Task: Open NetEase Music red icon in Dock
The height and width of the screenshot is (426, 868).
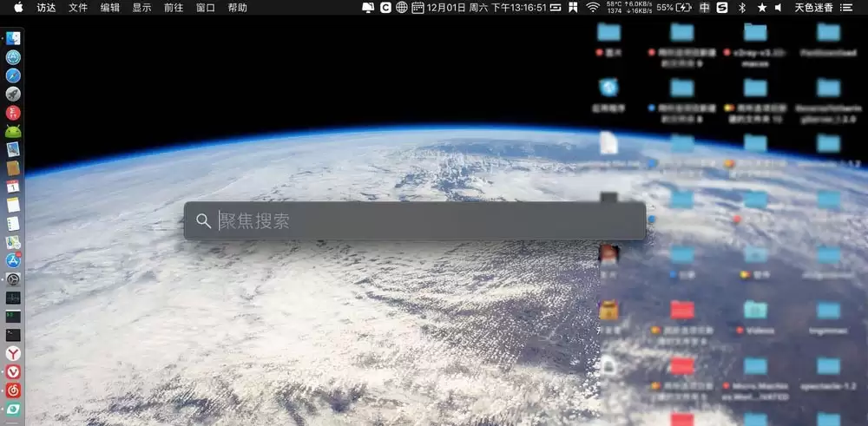Action: [x=13, y=390]
